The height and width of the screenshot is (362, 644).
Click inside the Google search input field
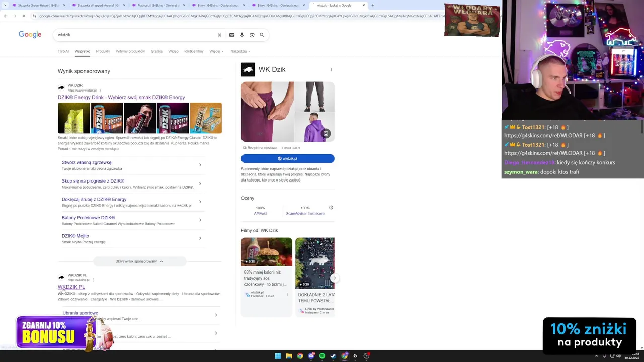pyautogui.click(x=136, y=35)
